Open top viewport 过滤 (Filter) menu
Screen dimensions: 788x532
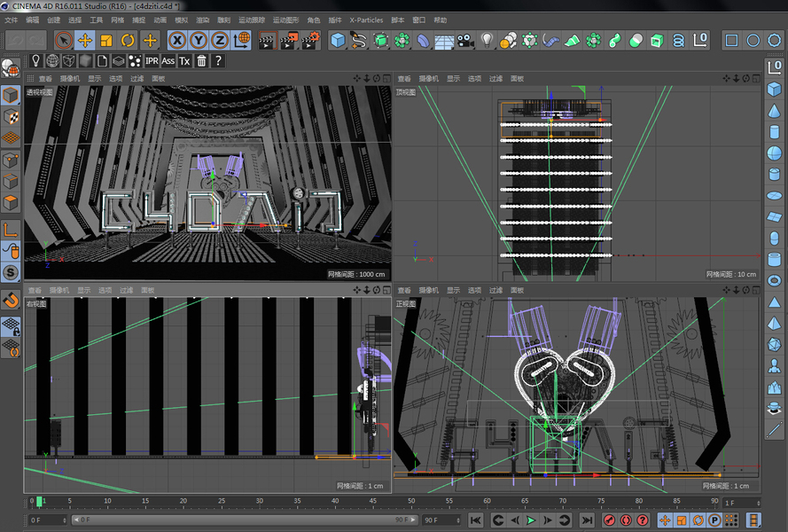coord(496,78)
